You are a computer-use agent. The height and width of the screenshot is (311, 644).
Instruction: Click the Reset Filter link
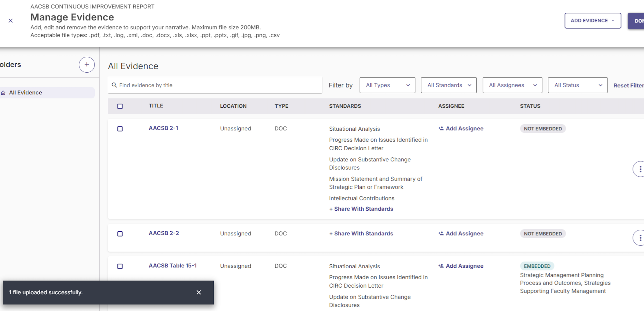click(x=629, y=85)
